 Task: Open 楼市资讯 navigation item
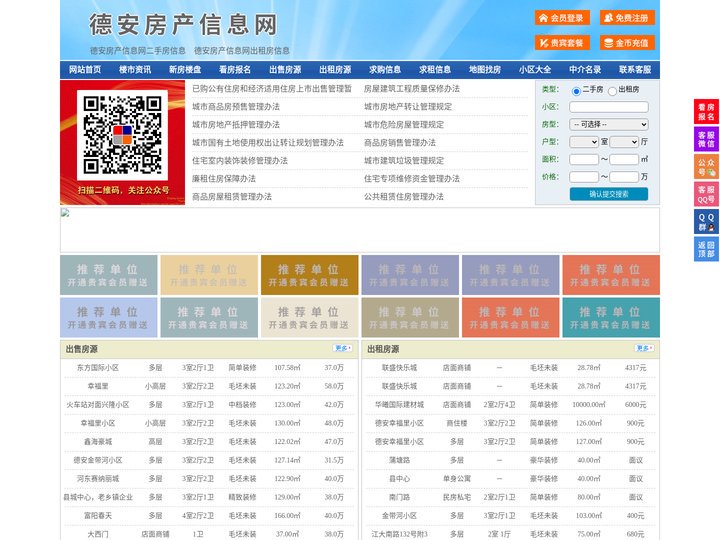(135, 70)
